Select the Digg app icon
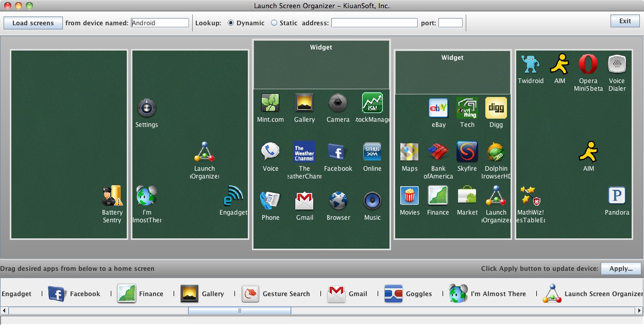 496,108
